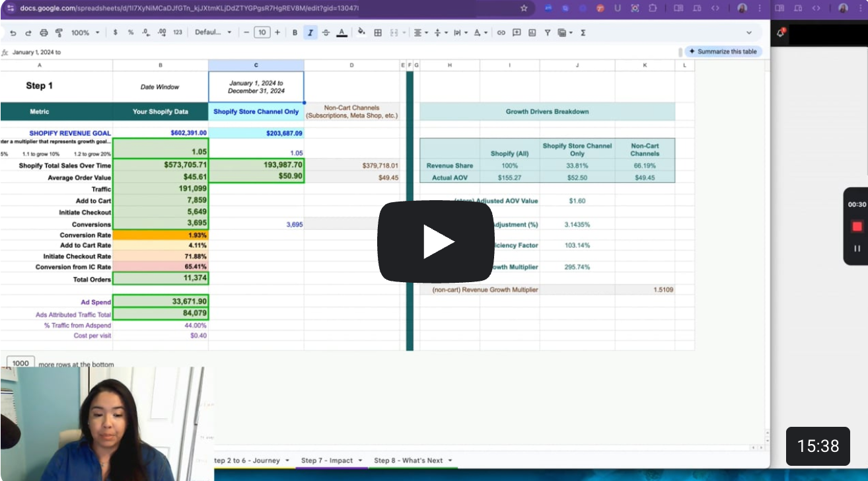Open vertical align dropdown
Viewport: 868px width, 481px height.
tap(439, 32)
